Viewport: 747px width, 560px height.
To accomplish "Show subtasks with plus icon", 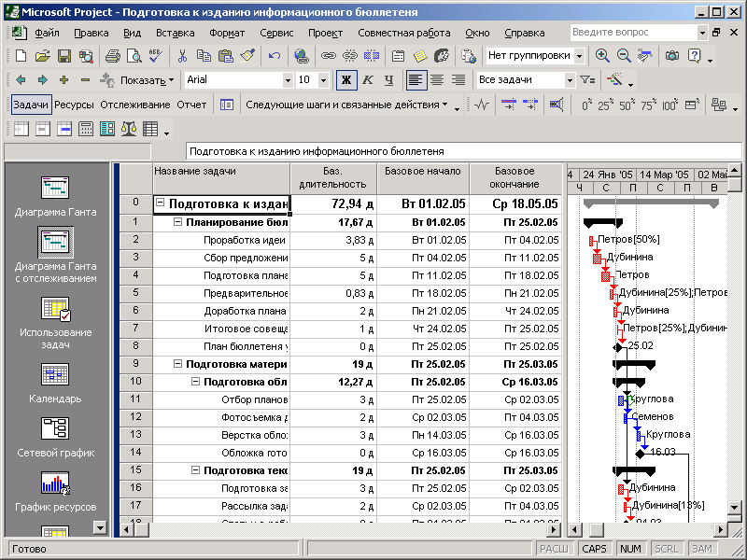I will tap(63, 80).
